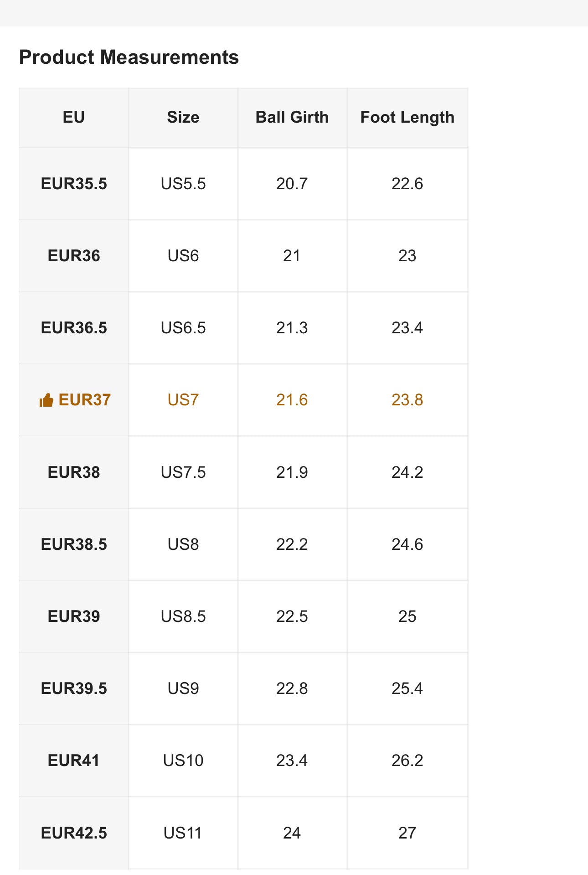Screen dimensions: 588x875
Task: Click the 22.5 ball girth value
Action: (292, 616)
